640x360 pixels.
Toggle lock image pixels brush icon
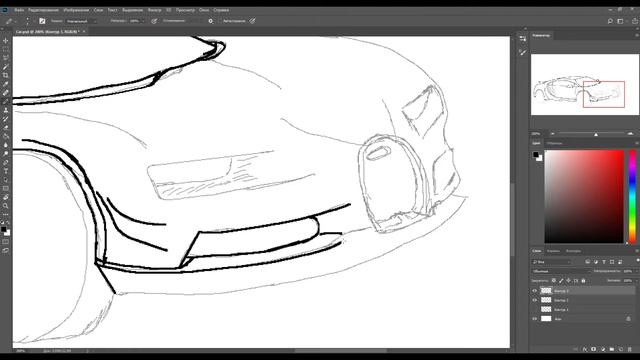point(561,280)
